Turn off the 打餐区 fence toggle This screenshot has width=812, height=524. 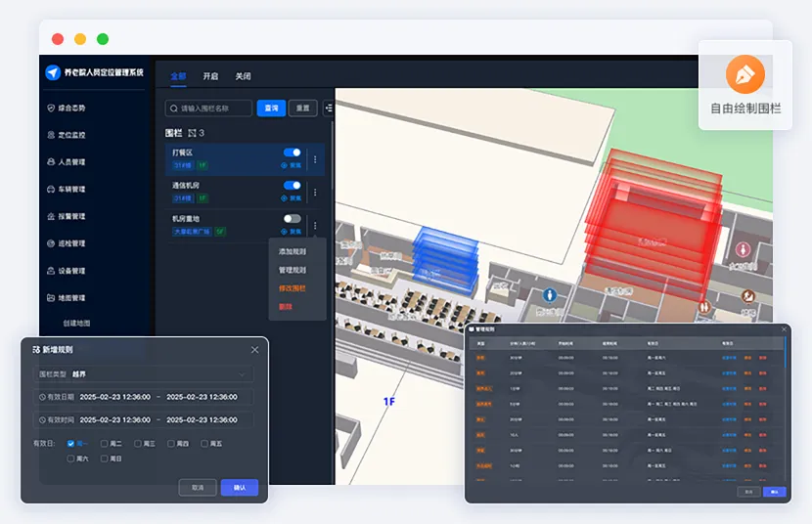(x=293, y=153)
